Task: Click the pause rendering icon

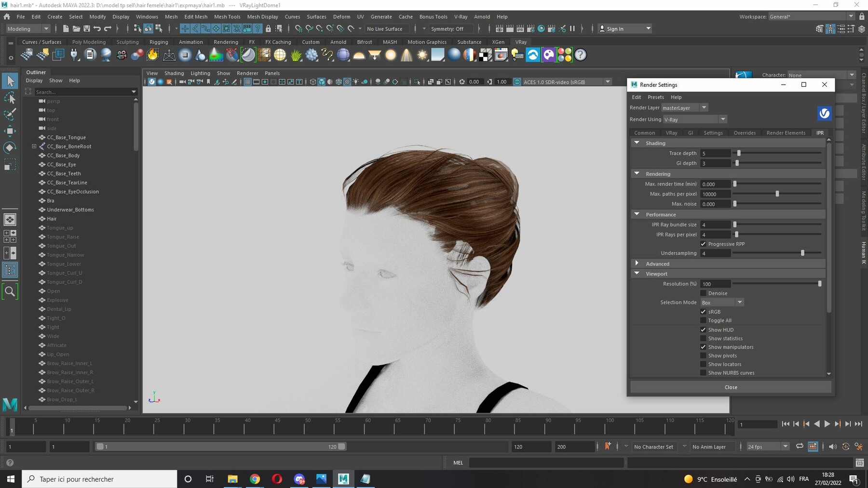Action: pyautogui.click(x=572, y=29)
